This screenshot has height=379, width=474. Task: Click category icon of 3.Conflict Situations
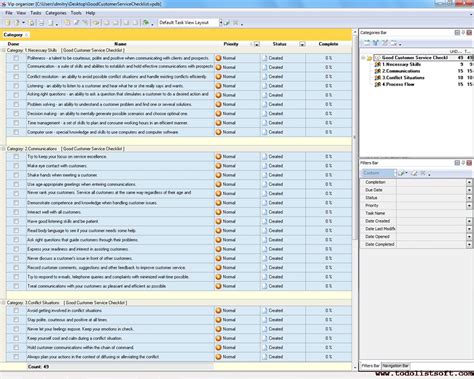point(378,78)
